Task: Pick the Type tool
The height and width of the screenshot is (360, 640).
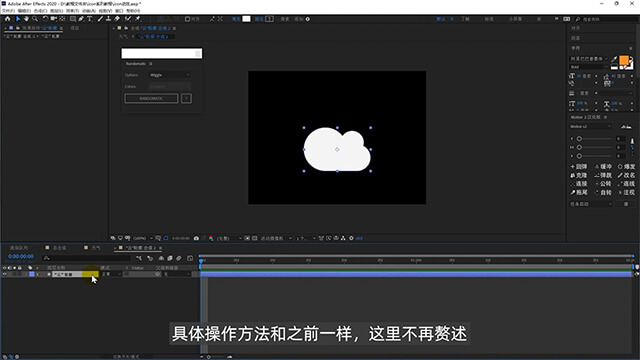Action: click(x=90, y=19)
